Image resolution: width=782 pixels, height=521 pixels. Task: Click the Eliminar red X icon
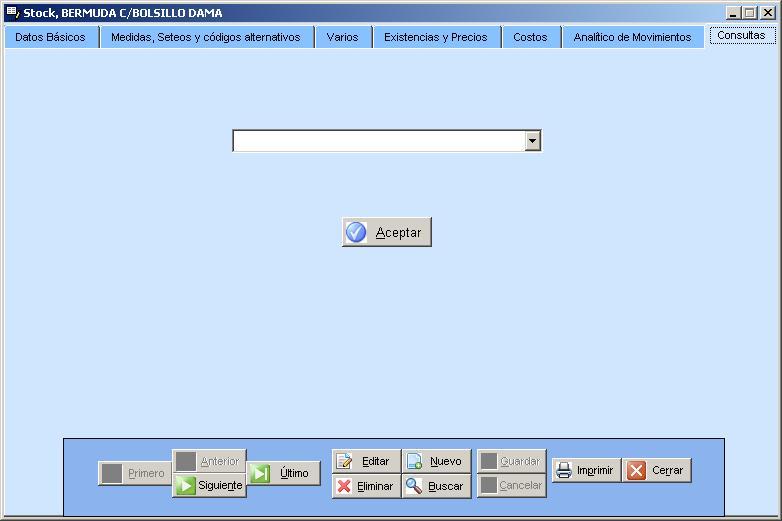(x=345, y=486)
